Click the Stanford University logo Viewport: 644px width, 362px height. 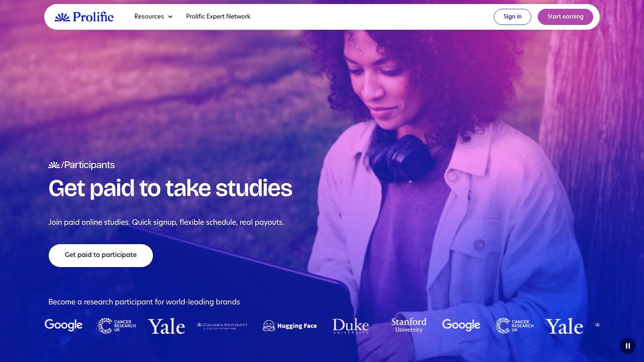(409, 325)
